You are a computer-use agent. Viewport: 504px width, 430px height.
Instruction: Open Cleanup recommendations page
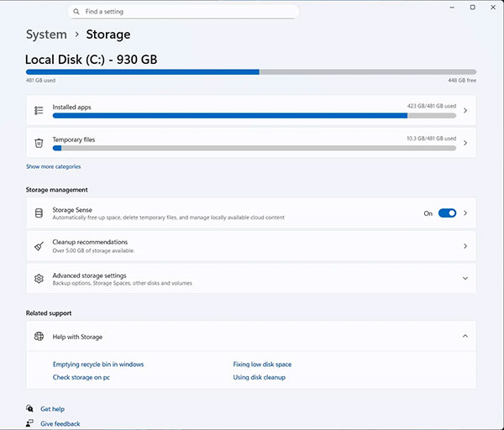(x=251, y=246)
